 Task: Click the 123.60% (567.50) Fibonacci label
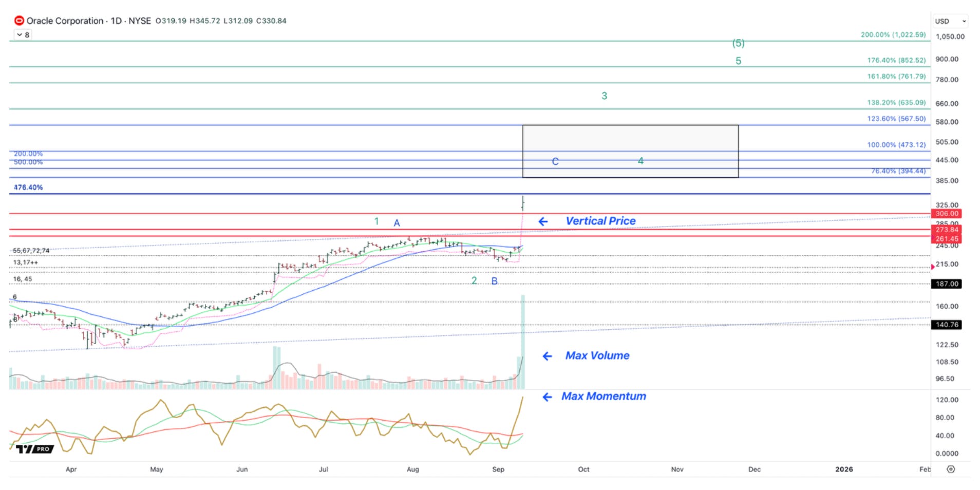(896, 118)
